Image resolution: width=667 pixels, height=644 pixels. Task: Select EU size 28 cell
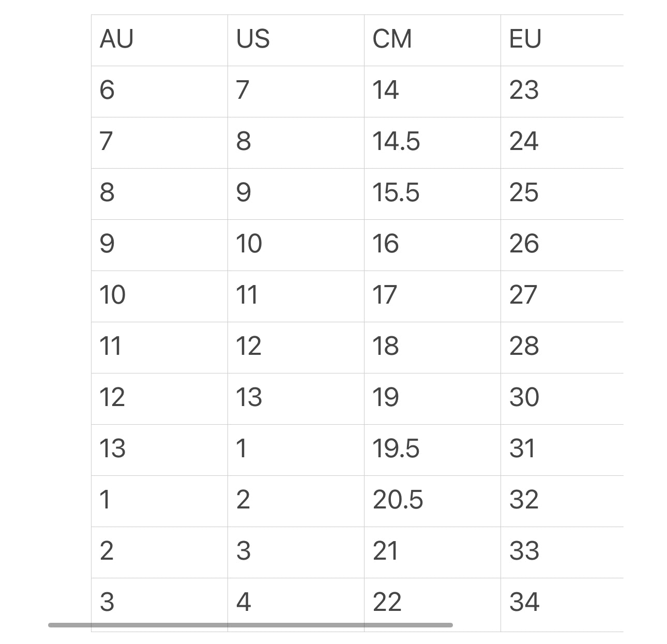[524, 347]
